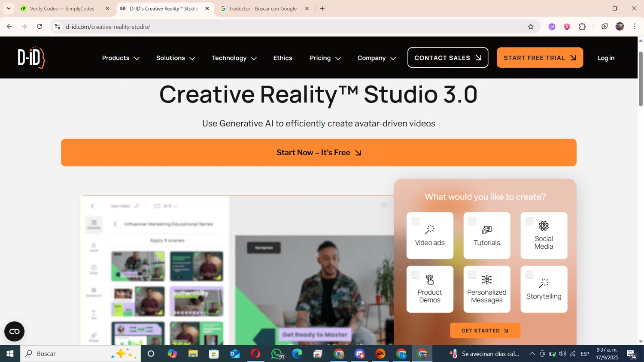Image resolution: width=644 pixels, height=362 pixels.
Task: Expand the Technology dropdown menu
Action: pos(234,58)
